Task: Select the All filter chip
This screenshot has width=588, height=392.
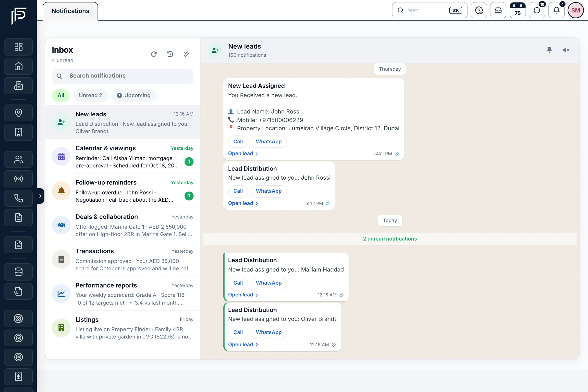Action: [x=61, y=95]
